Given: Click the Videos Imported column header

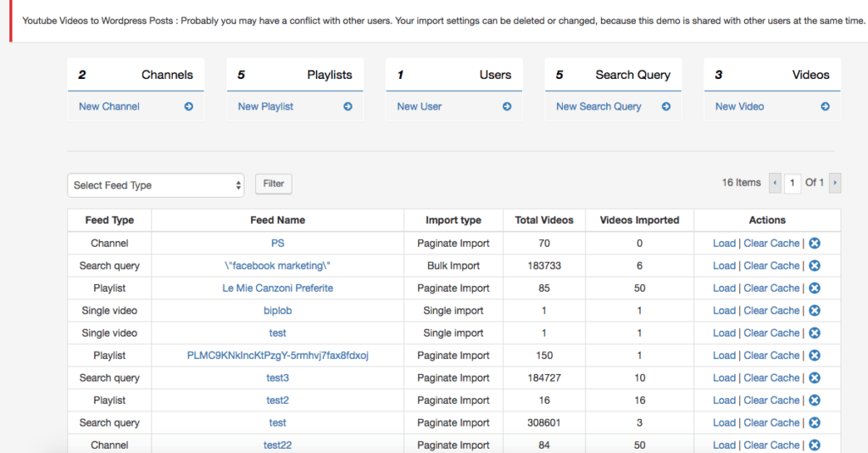Looking at the screenshot, I should point(639,220).
